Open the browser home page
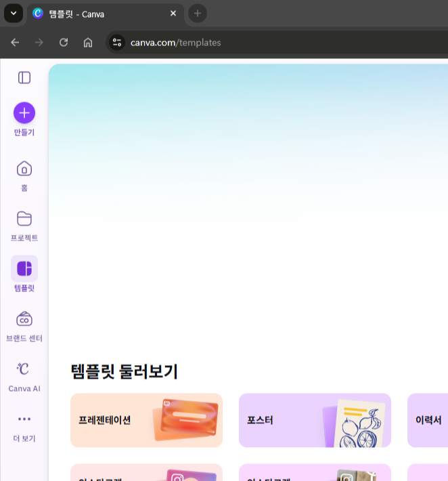This screenshot has width=448, height=481. pos(88,42)
